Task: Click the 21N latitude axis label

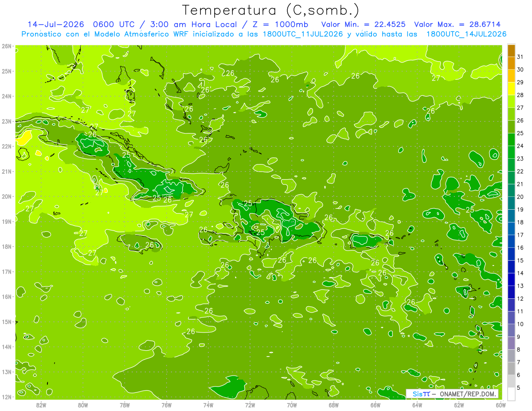Action: pos(6,172)
